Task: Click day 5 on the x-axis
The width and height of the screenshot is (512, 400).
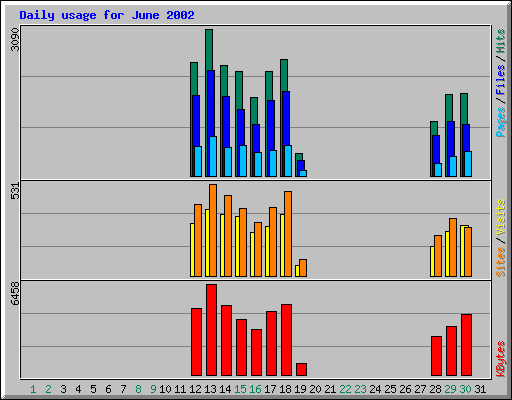Action: tap(93, 389)
